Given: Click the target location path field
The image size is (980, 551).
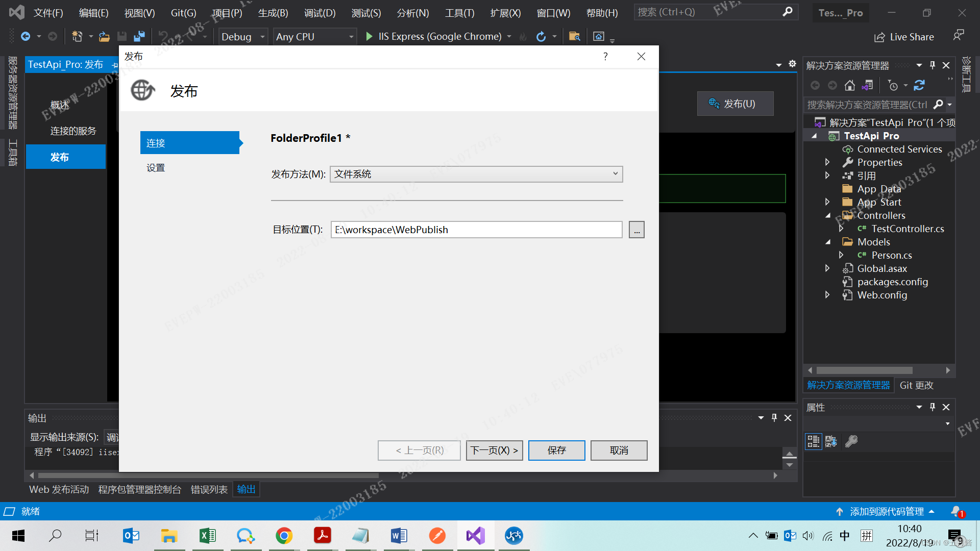Looking at the screenshot, I should coord(476,230).
